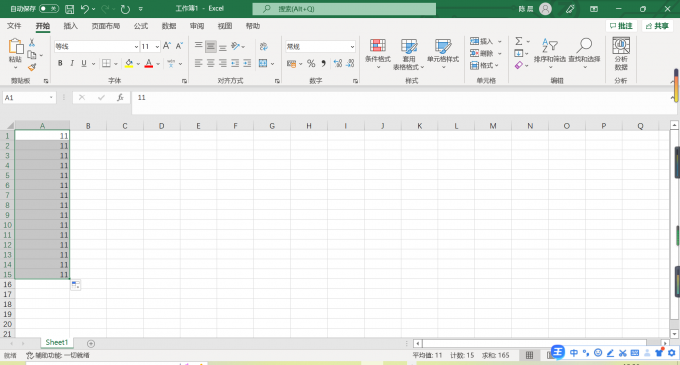Screen dimensions: 680x365
Task: Open the font name dropdown
Action: click(136, 46)
